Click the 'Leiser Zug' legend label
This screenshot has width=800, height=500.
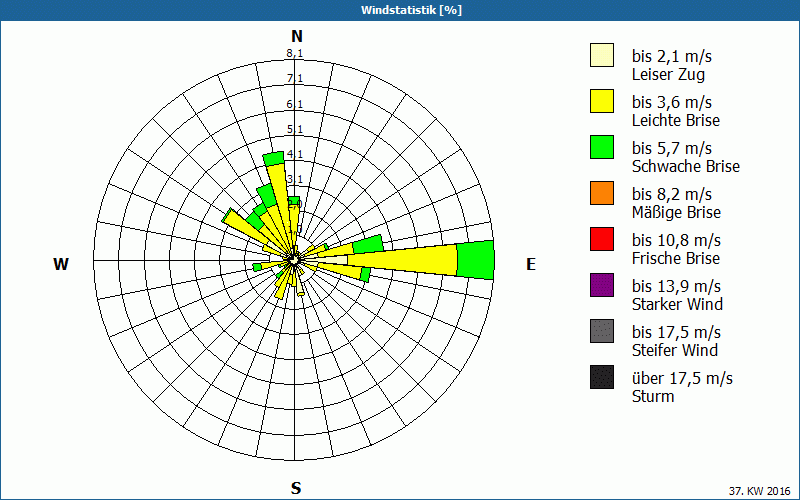668,75
